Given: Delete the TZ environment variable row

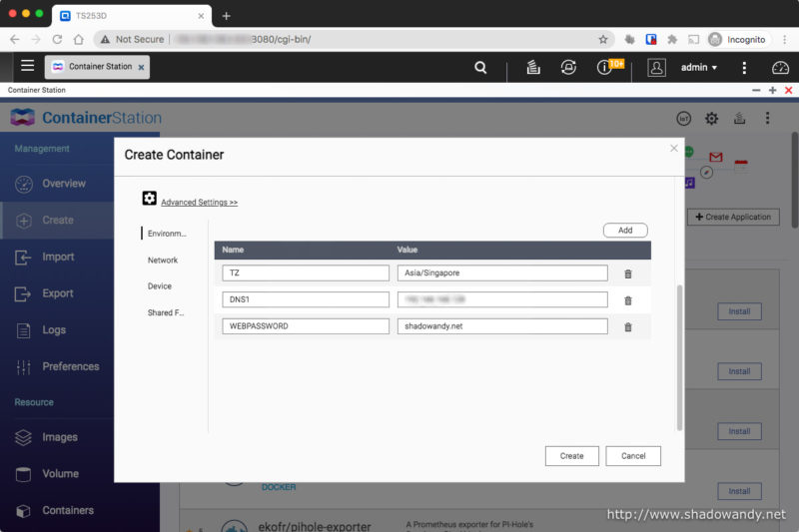Looking at the screenshot, I should pyautogui.click(x=627, y=273).
